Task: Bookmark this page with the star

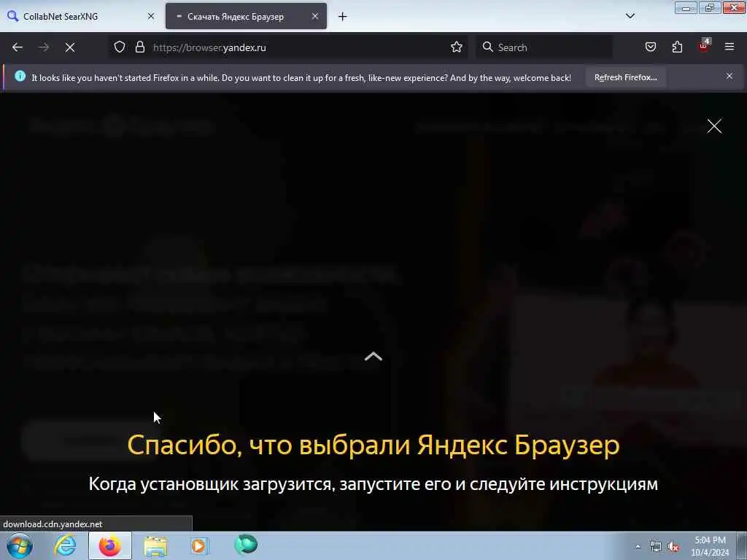Action: point(457,47)
